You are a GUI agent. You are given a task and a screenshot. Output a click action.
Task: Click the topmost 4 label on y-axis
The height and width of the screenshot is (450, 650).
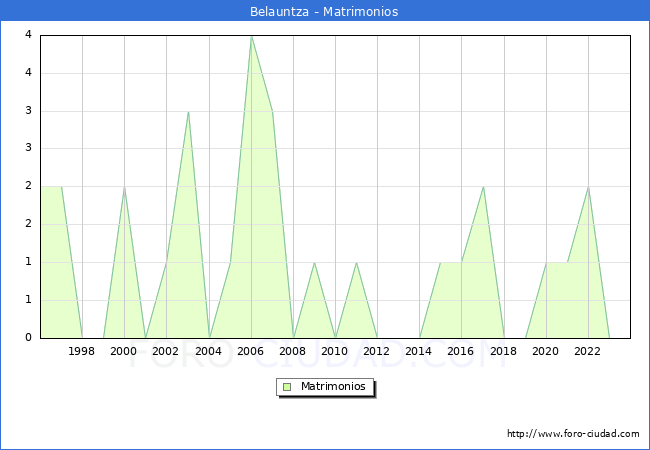[x=28, y=35]
